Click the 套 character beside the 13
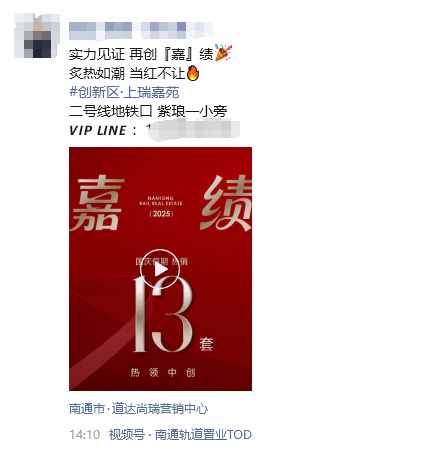 tap(206, 344)
